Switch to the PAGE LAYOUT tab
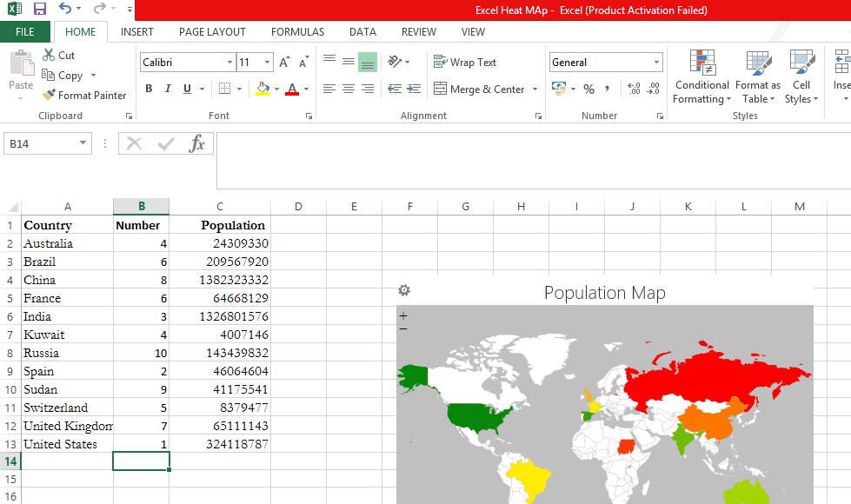851x504 pixels. 212,32
